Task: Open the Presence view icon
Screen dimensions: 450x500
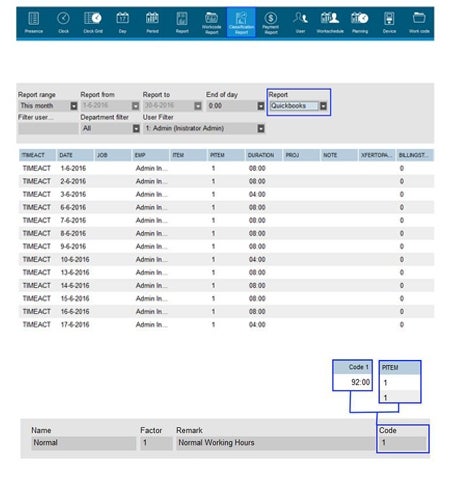Action: pos(34,22)
